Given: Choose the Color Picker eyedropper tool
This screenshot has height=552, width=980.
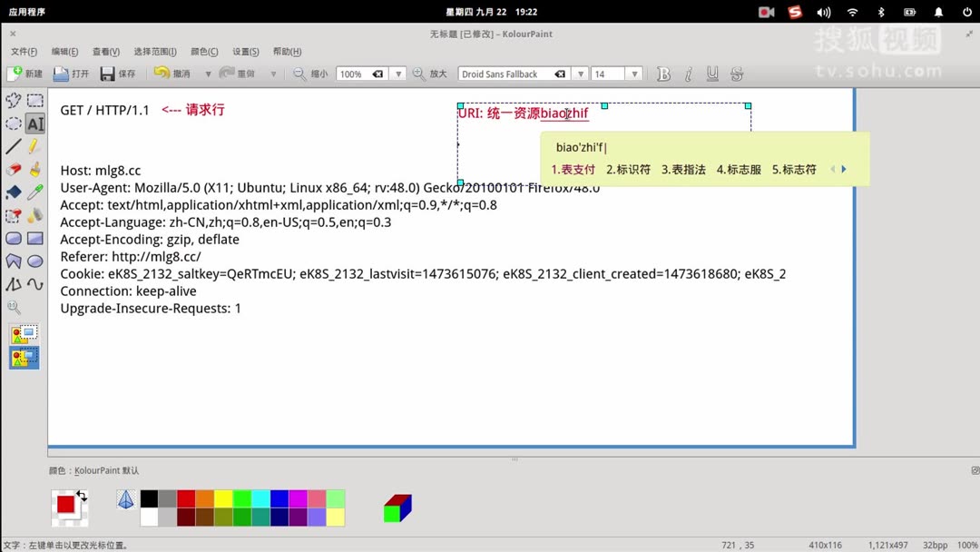Looking at the screenshot, I should coord(34,193).
